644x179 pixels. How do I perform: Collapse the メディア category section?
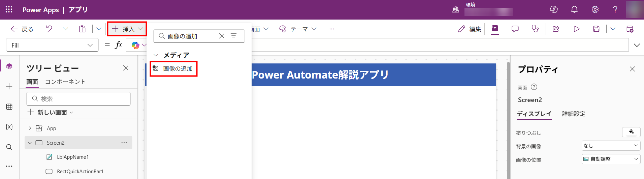156,55
